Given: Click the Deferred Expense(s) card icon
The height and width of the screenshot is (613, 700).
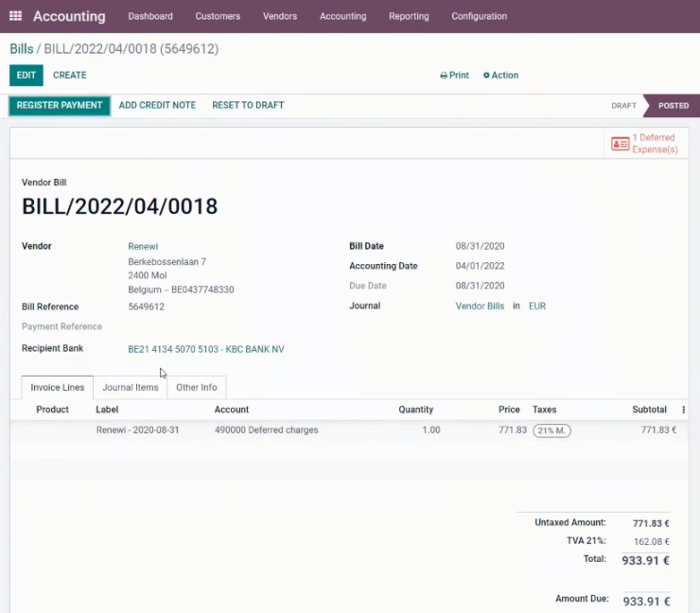Looking at the screenshot, I should (x=621, y=144).
